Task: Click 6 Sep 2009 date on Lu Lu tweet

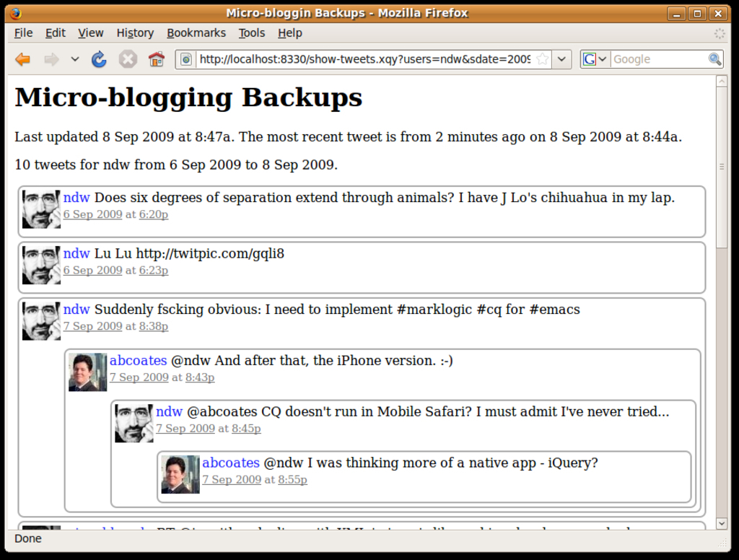Action: pos(93,271)
